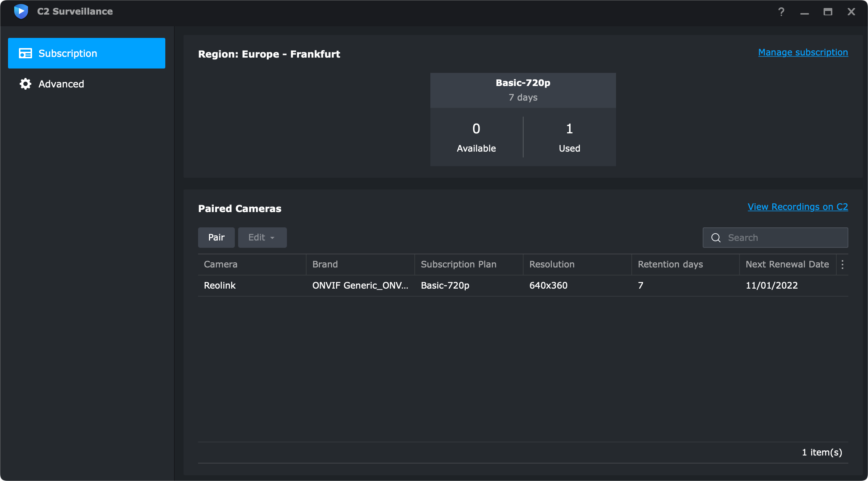Click the C2 Surveillance shield logo icon
Screen dimensions: 868x481
point(21,12)
